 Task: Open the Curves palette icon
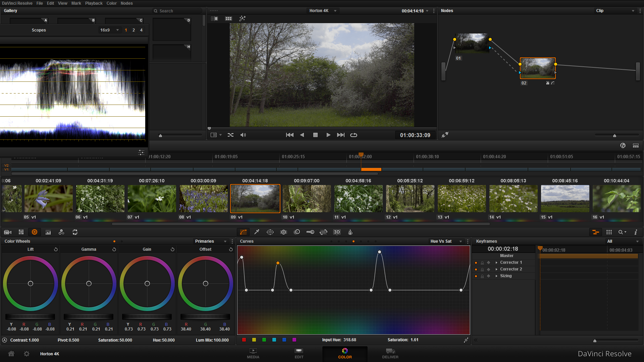pyautogui.click(x=244, y=232)
